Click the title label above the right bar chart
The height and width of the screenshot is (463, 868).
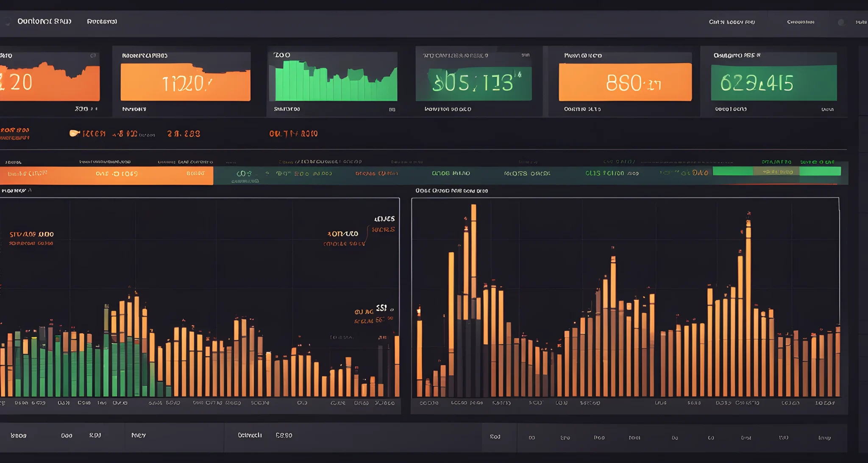[451, 191]
